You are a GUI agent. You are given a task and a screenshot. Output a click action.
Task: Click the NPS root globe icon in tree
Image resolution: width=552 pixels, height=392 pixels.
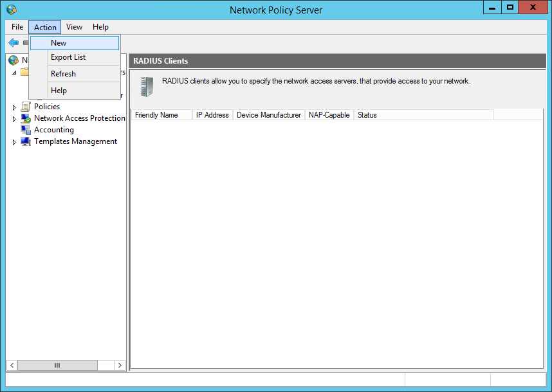14,60
